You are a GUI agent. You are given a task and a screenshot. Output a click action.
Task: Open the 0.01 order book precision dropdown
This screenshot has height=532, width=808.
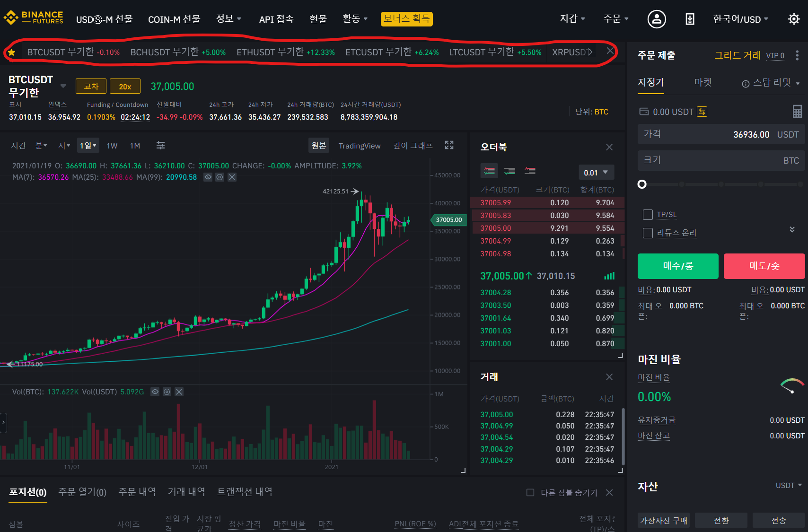(596, 173)
